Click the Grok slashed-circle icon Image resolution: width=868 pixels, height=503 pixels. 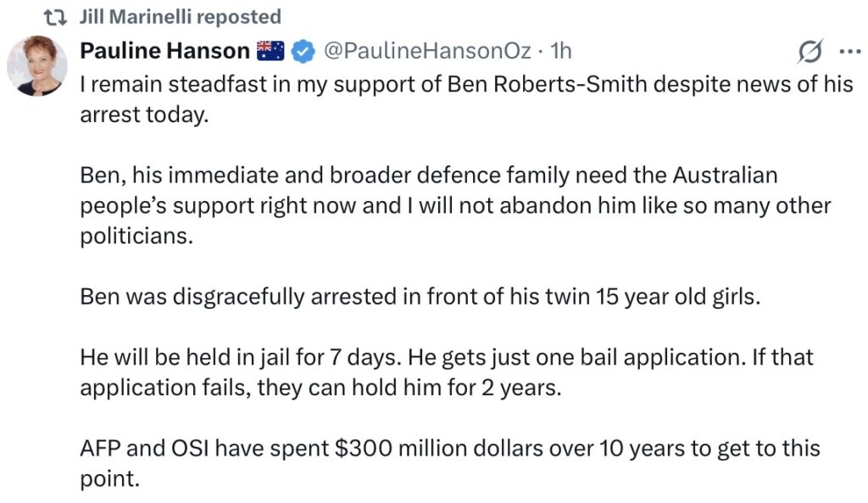pos(809,53)
